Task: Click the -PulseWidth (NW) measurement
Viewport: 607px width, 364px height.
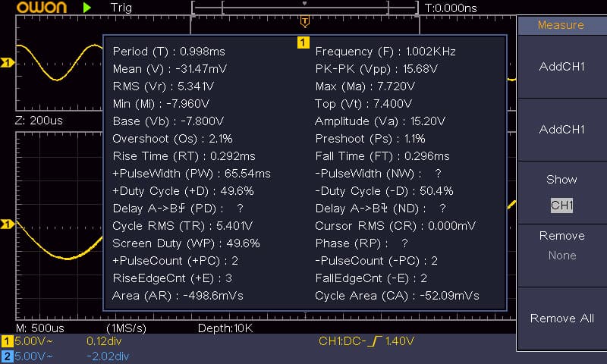Action: coord(378,174)
